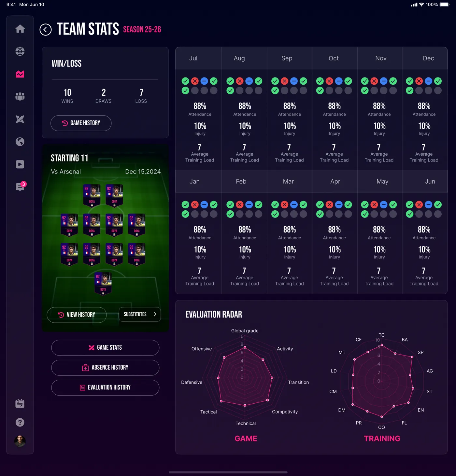Image resolution: width=456 pixels, height=476 pixels.
Task: Toggle the red loss marker in the July column
Action: (x=195, y=81)
